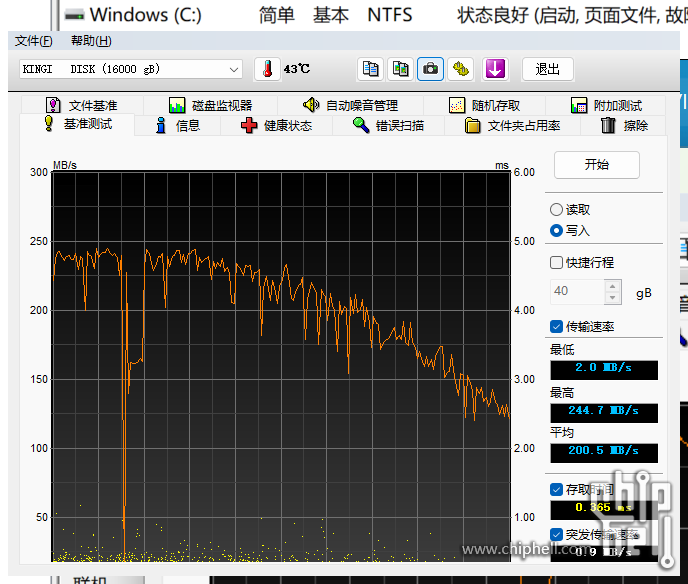Click the 0.365 ms access time value
Image resolution: width=688 pixels, height=584 pixels.
point(604,508)
